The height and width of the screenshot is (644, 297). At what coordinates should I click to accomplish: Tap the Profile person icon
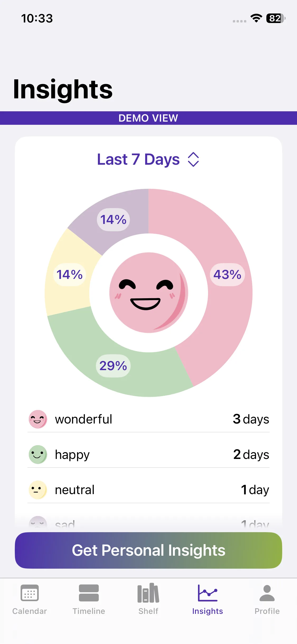pyautogui.click(x=267, y=593)
